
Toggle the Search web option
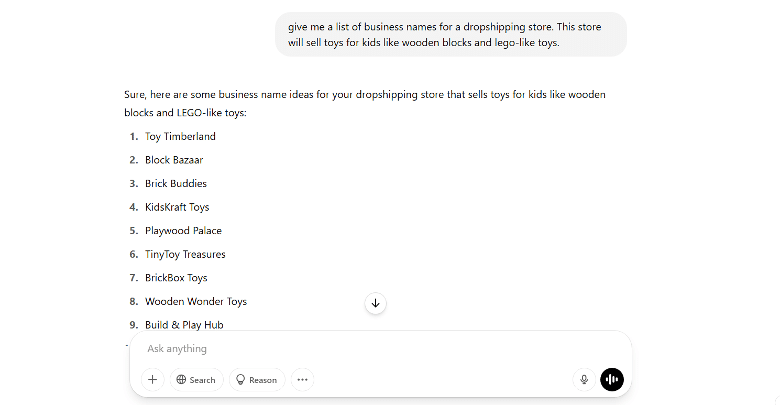coord(196,380)
